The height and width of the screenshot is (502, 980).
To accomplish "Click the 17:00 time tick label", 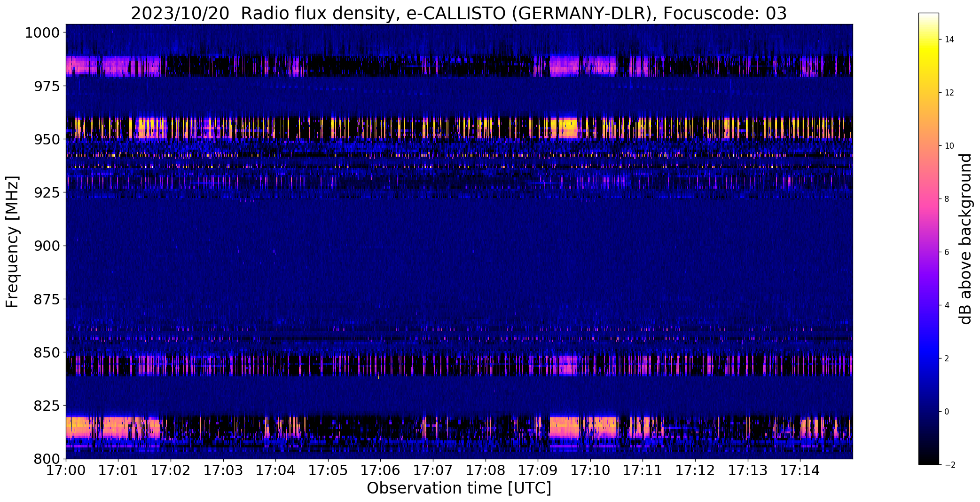I will point(66,470).
